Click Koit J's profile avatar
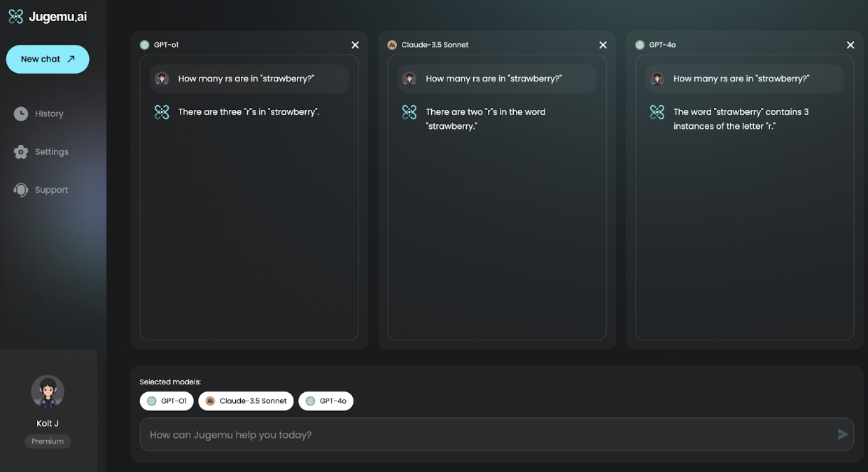 click(x=48, y=391)
